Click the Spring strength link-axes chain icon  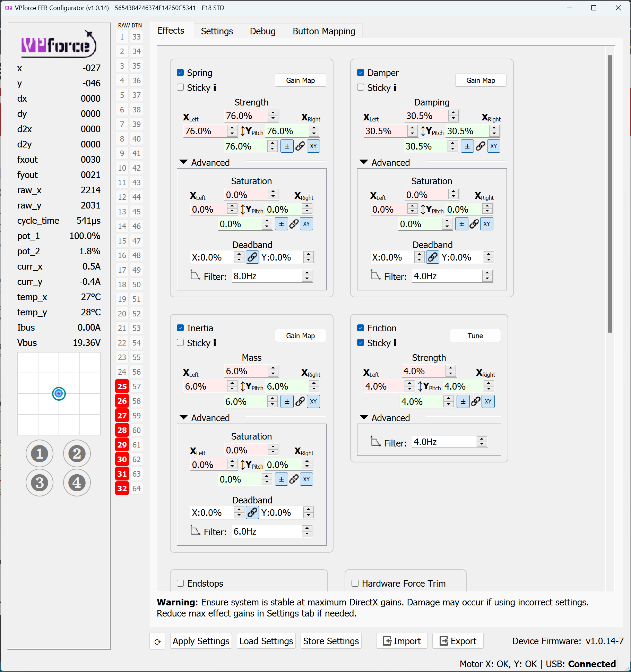300,146
